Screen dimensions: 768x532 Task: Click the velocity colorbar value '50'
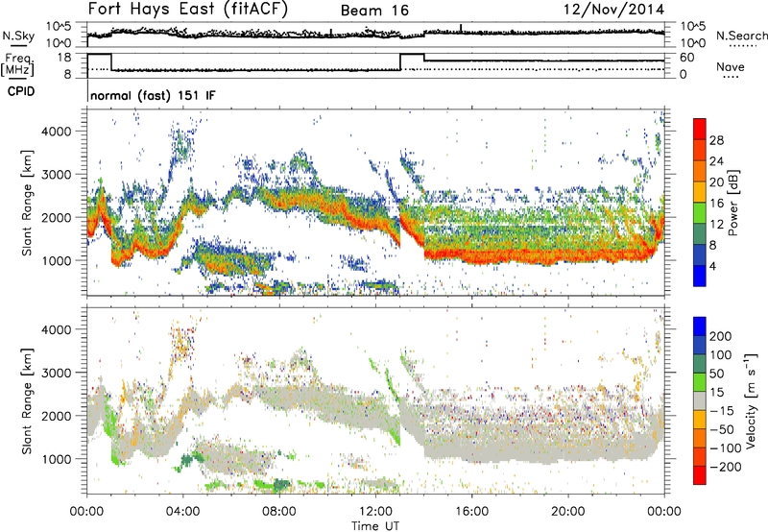pyautogui.click(x=716, y=374)
